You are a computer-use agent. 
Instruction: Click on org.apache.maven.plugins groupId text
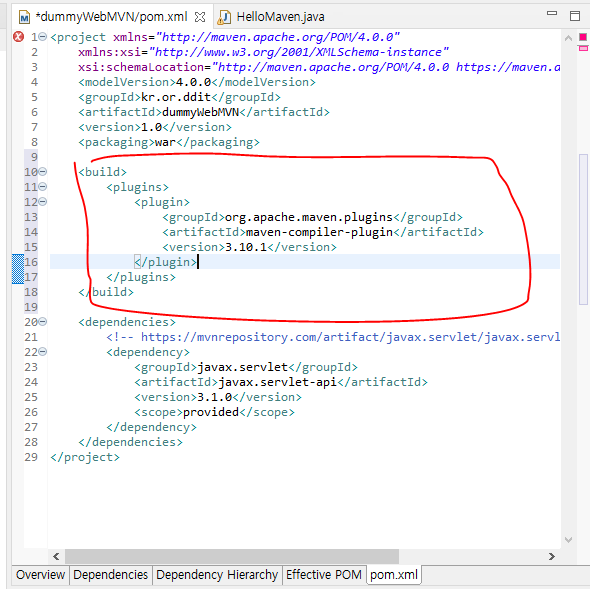click(309, 217)
